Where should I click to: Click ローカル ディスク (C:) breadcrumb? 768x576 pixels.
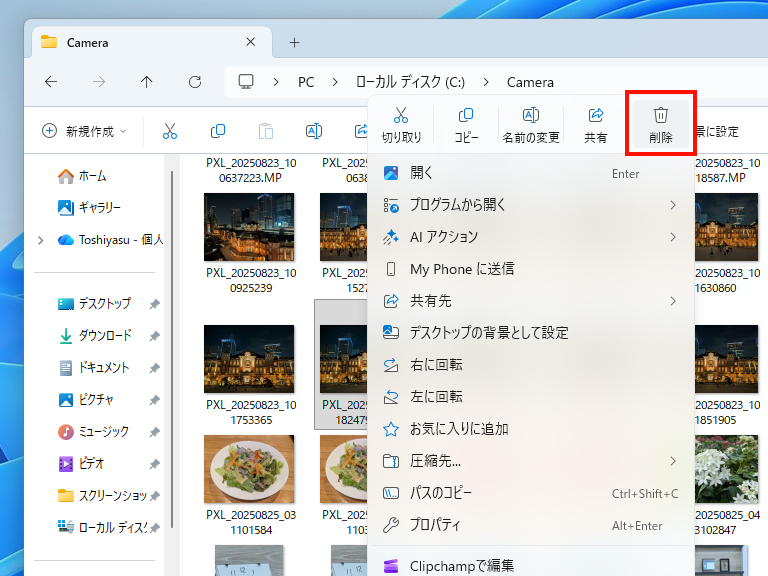point(410,82)
